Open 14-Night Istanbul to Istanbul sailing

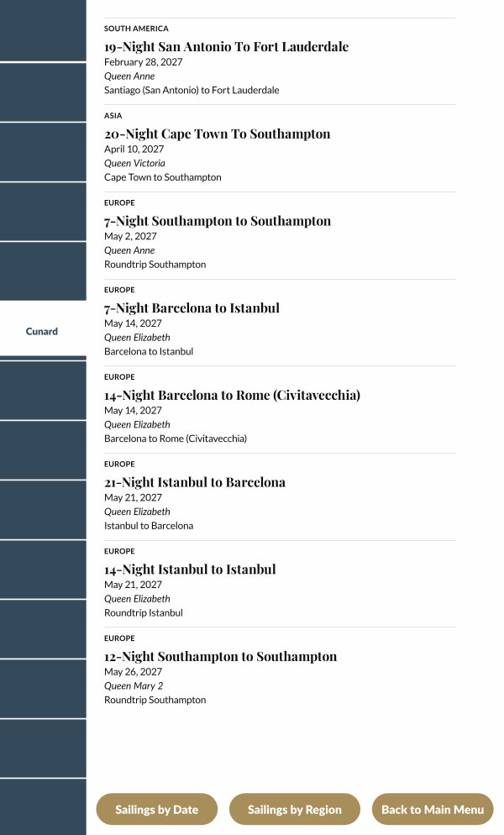pos(190,570)
